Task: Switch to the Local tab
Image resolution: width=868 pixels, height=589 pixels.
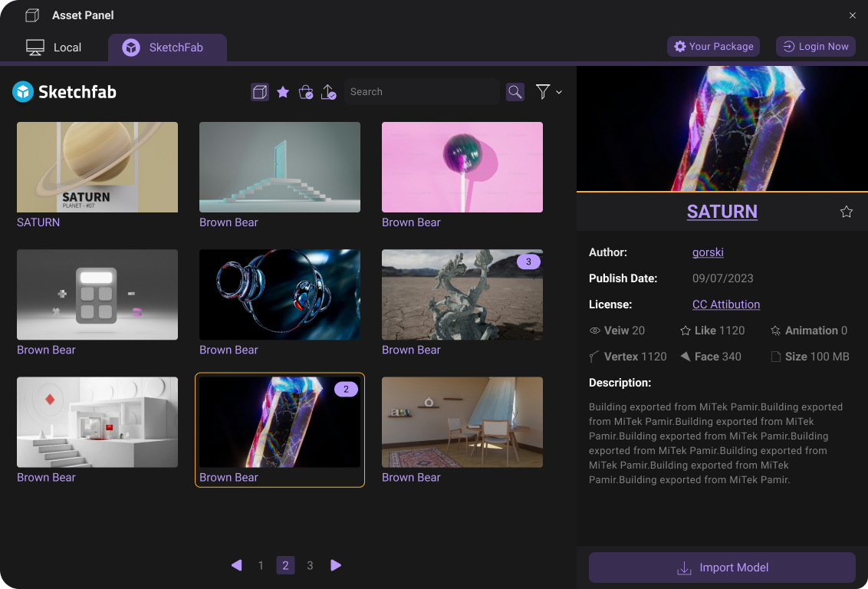Action: (54, 48)
